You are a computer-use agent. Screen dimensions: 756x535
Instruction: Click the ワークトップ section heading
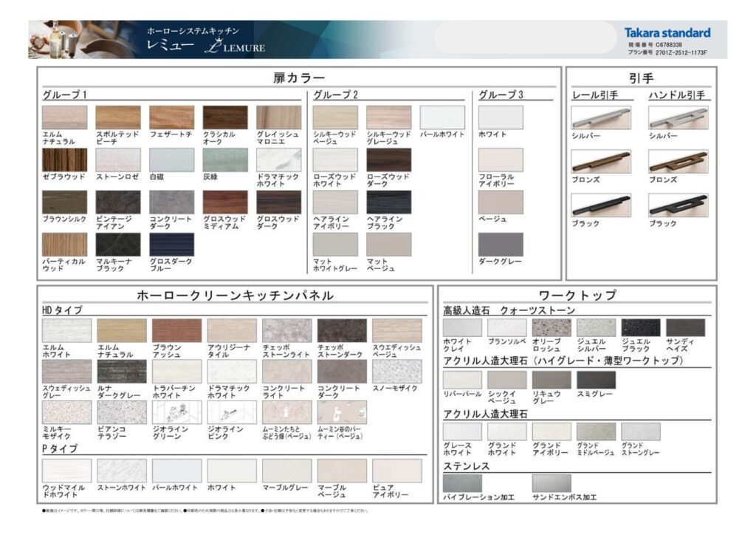pos(577,295)
